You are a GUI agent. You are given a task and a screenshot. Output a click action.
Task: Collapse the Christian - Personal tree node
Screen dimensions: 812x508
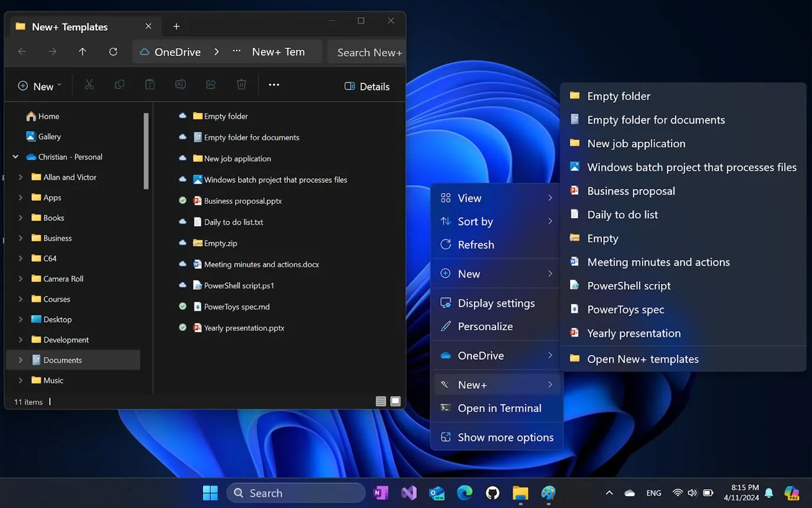pos(15,157)
